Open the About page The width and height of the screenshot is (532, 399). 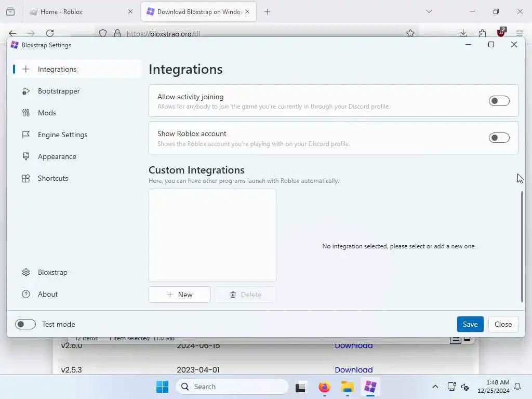77,294
